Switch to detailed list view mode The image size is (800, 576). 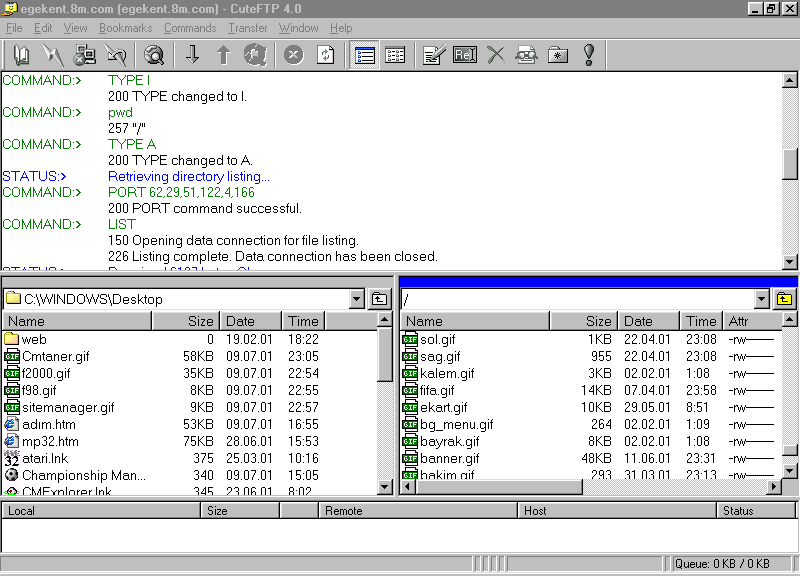coord(365,55)
